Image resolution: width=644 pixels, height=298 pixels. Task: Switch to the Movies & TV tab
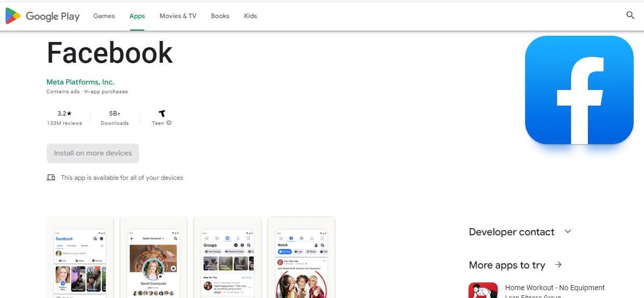click(x=178, y=16)
